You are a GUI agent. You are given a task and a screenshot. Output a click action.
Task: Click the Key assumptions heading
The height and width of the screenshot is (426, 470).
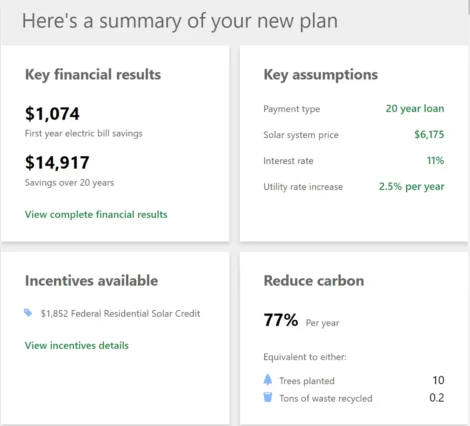point(321,75)
